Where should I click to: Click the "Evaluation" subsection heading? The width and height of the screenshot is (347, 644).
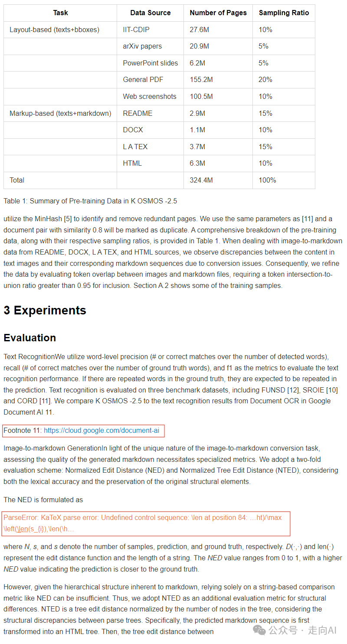click(29, 338)
